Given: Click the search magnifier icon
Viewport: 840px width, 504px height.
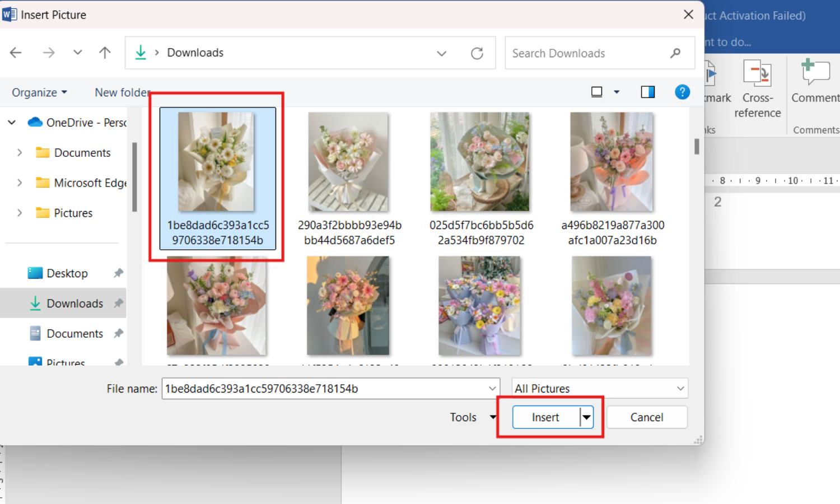Looking at the screenshot, I should (675, 53).
